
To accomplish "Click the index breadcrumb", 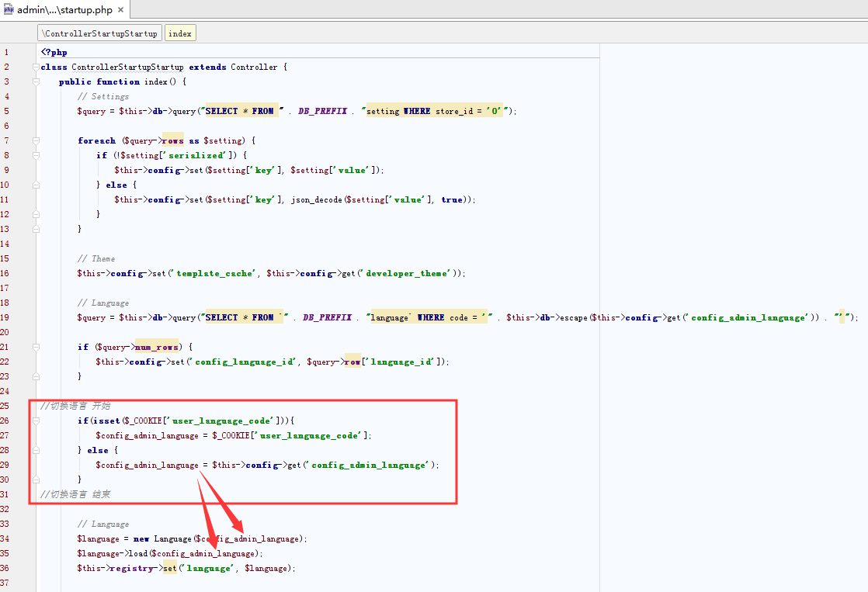I will coord(180,33).
